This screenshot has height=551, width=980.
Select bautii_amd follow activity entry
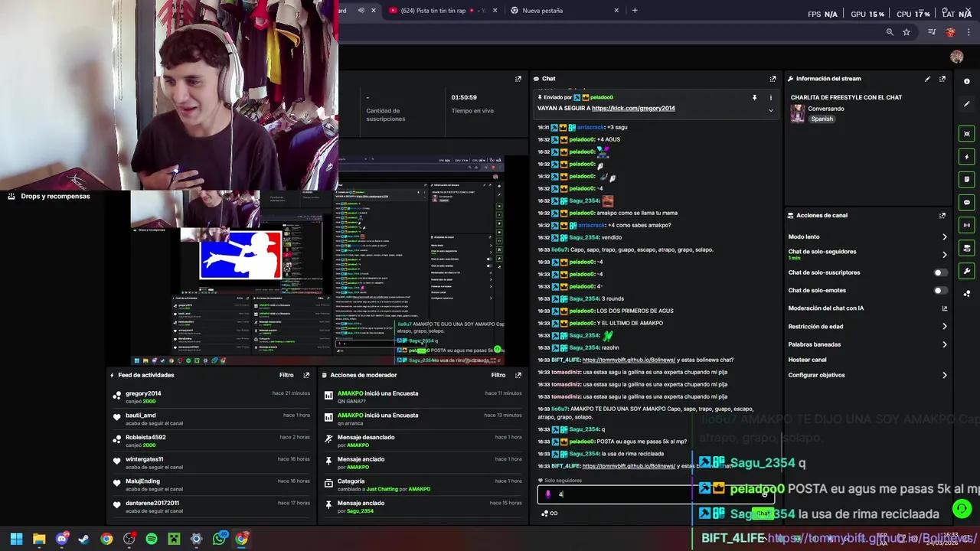[x=211, y=419]
